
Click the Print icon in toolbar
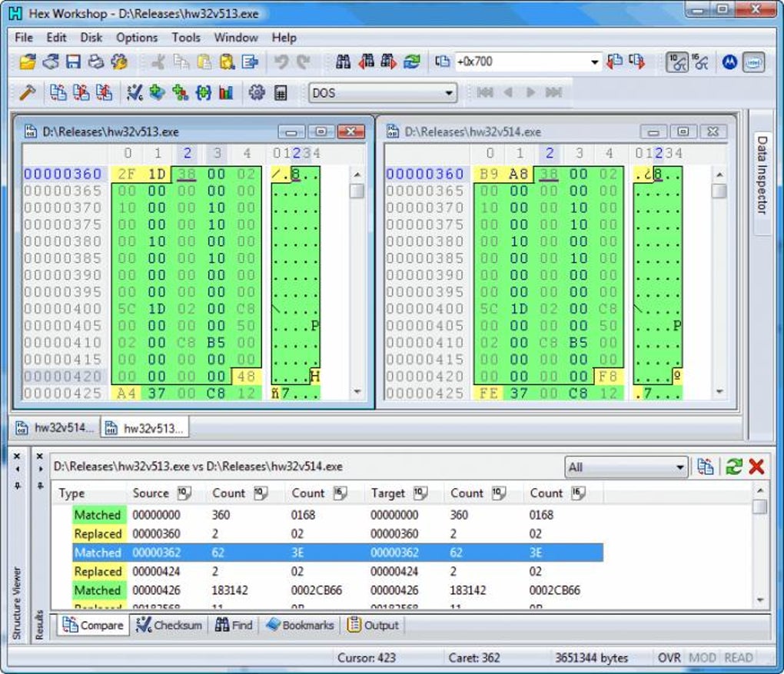click(96, 62)
